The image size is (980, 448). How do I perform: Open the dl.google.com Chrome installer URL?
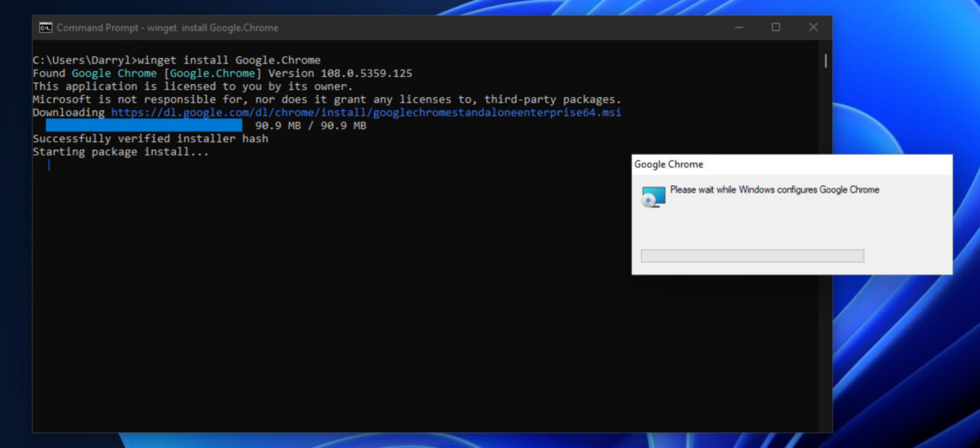tap(366, 113)
